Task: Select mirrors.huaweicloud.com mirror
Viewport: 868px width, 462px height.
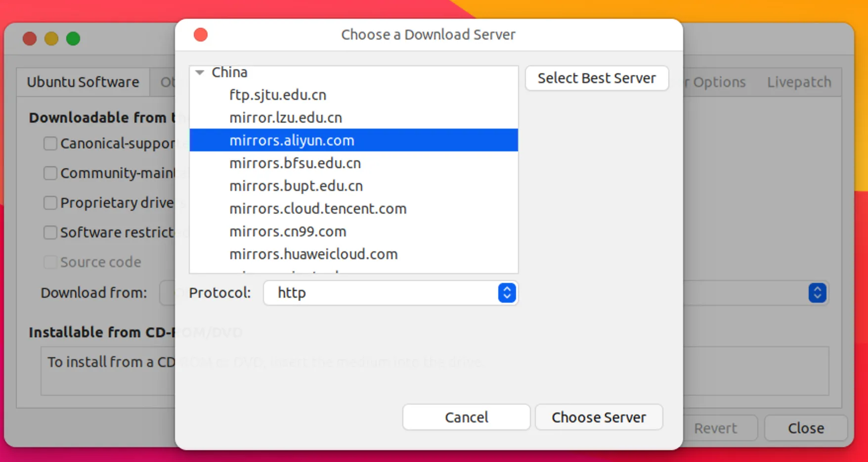Action: (313, 254)
